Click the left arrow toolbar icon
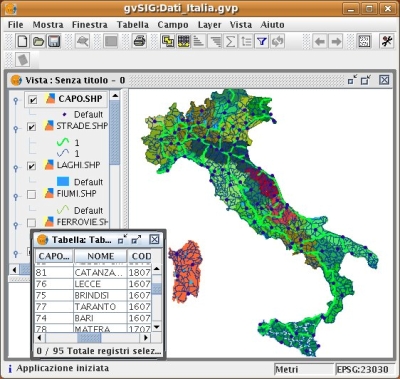Viewport: 400px width, 379px height. click(x=319, y=41)
